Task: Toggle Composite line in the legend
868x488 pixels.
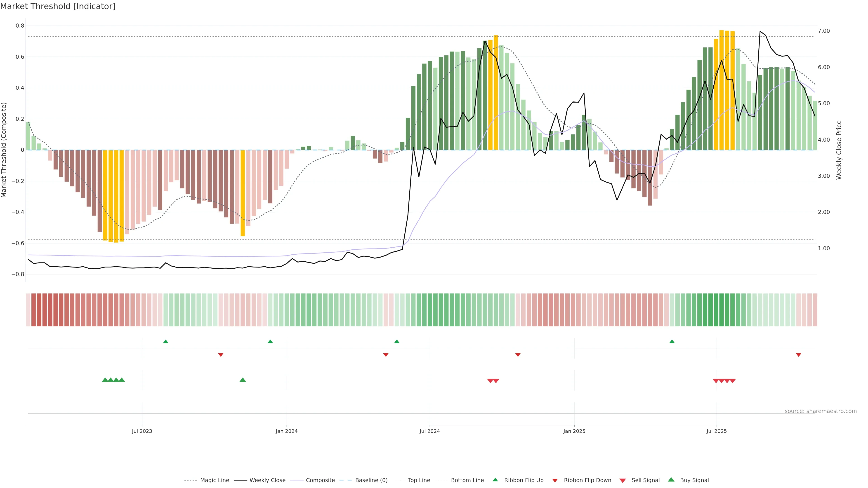Action: (320, 480)
